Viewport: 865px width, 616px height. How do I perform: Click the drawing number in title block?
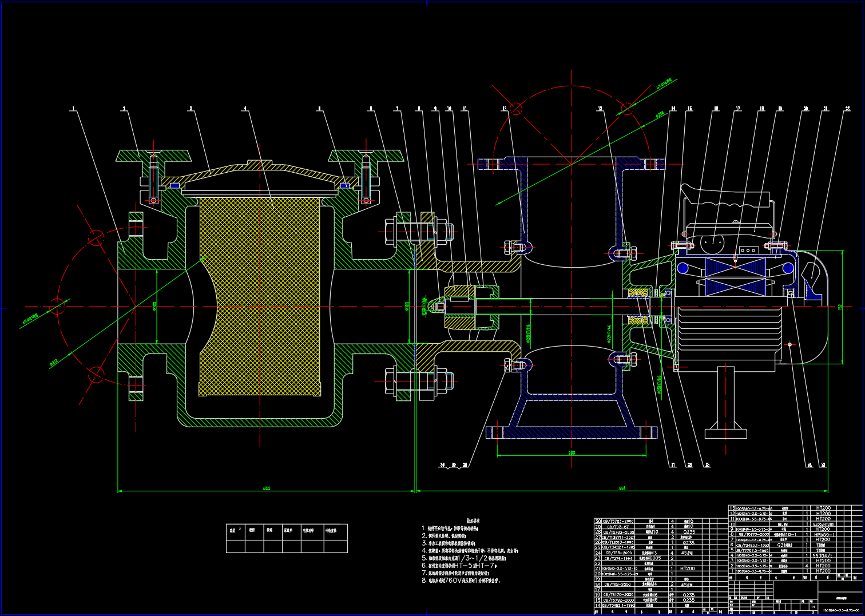click(x=840, y=610)
